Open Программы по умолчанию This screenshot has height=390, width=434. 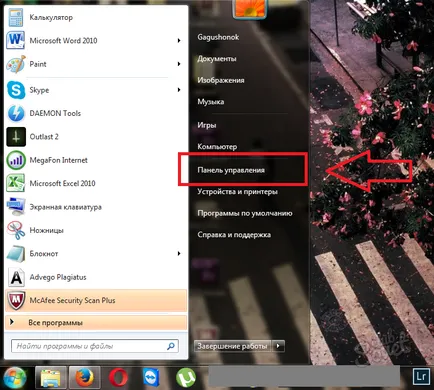click(x=245, y=213)
